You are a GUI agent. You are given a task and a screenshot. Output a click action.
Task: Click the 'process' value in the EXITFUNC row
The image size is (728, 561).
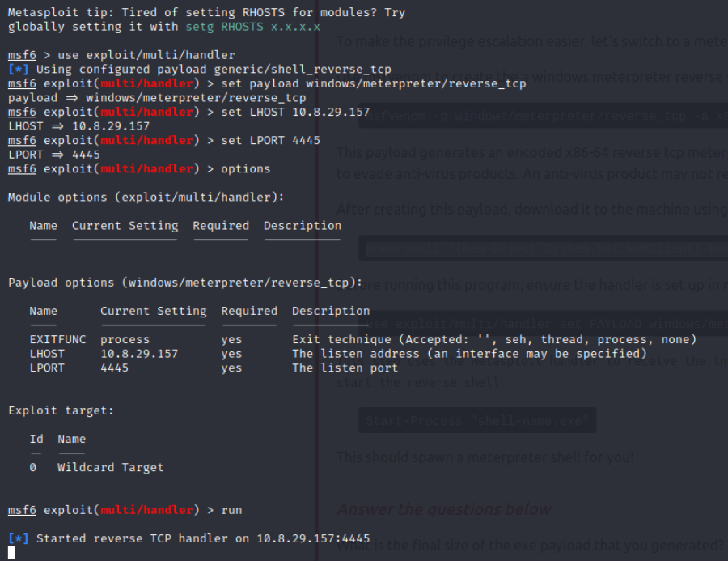click(125, 340)
